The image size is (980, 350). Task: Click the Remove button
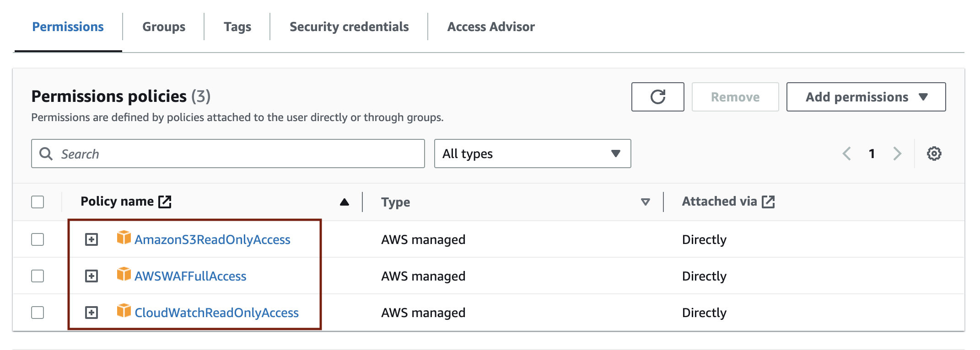click(x=735, y=97)
